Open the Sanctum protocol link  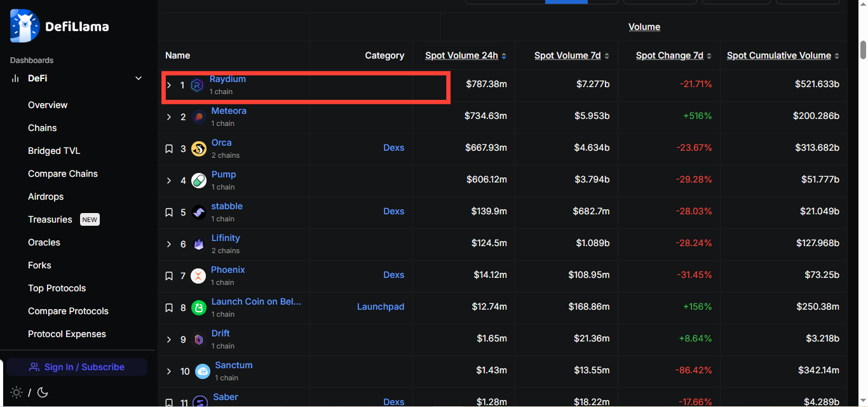coord(234,365)
